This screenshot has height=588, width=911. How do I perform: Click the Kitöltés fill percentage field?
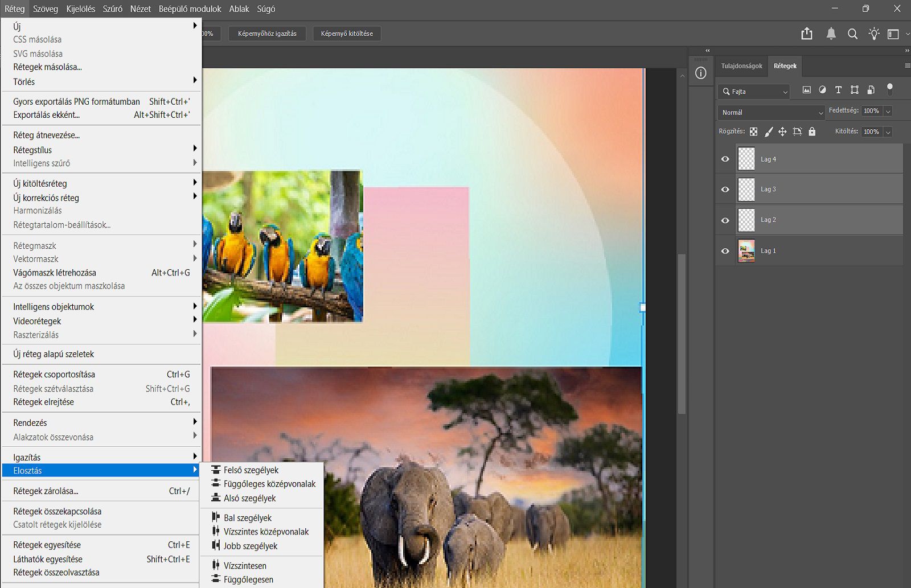pos(871,131)
